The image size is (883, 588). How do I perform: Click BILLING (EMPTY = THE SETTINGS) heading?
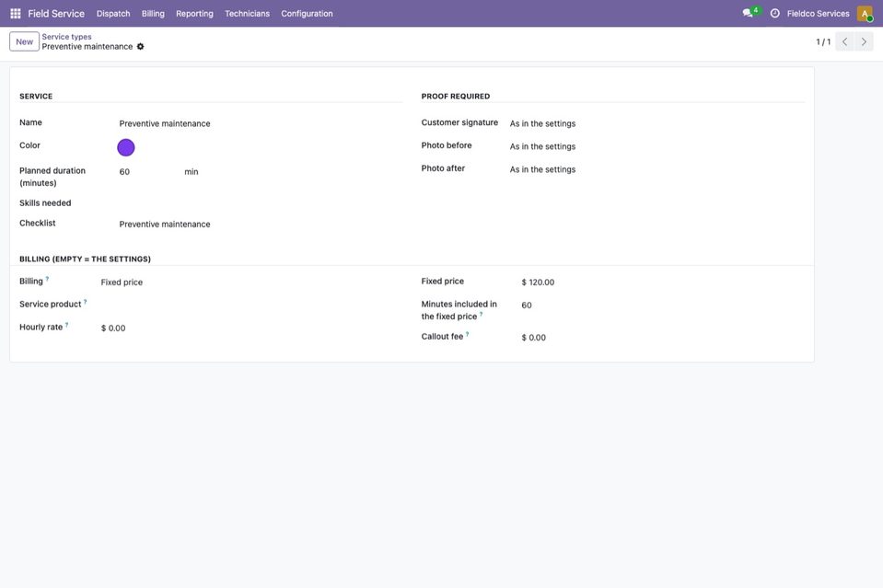tap(85, 259)
